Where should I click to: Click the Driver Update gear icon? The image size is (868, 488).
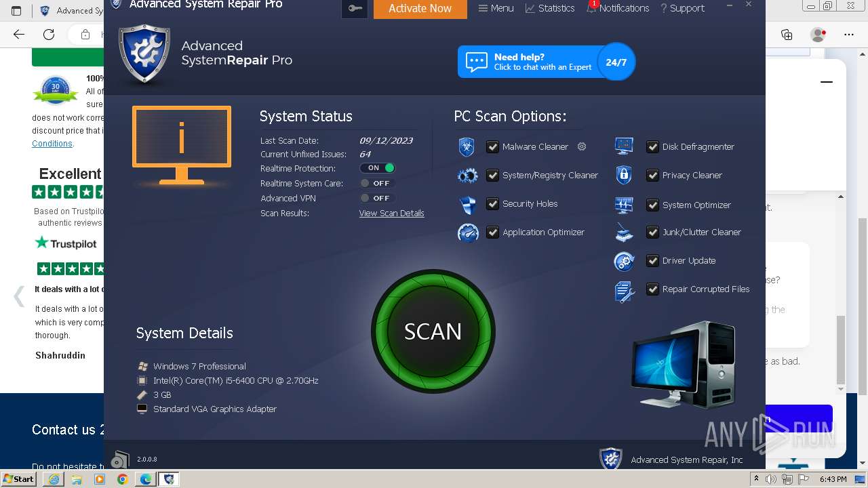click(x=624, y=261)
